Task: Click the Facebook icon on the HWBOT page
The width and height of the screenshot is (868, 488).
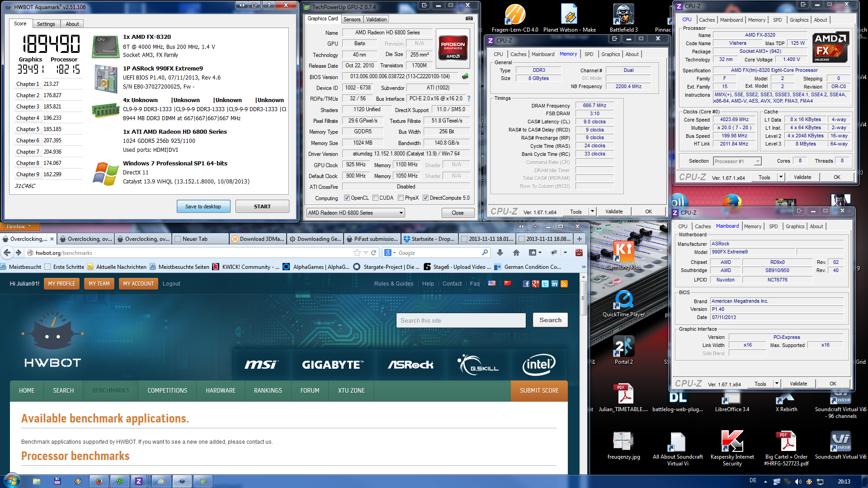Action: 526,284
